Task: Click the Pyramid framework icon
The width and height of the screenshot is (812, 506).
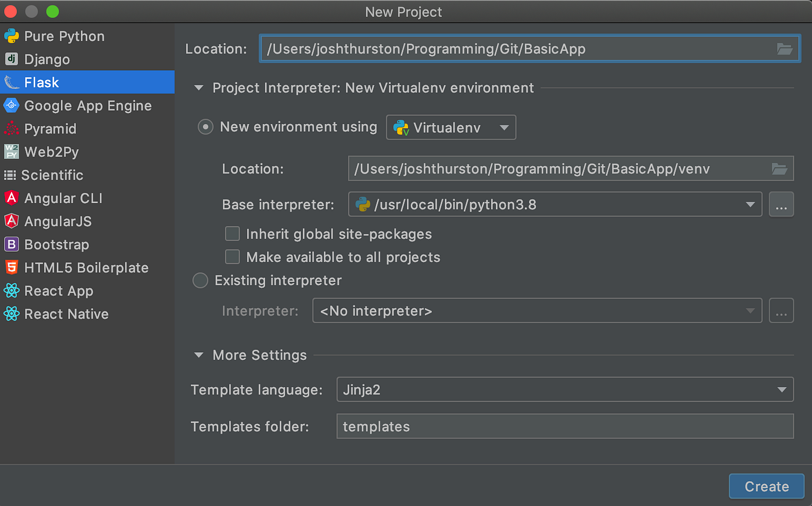Action: point(12,129)
